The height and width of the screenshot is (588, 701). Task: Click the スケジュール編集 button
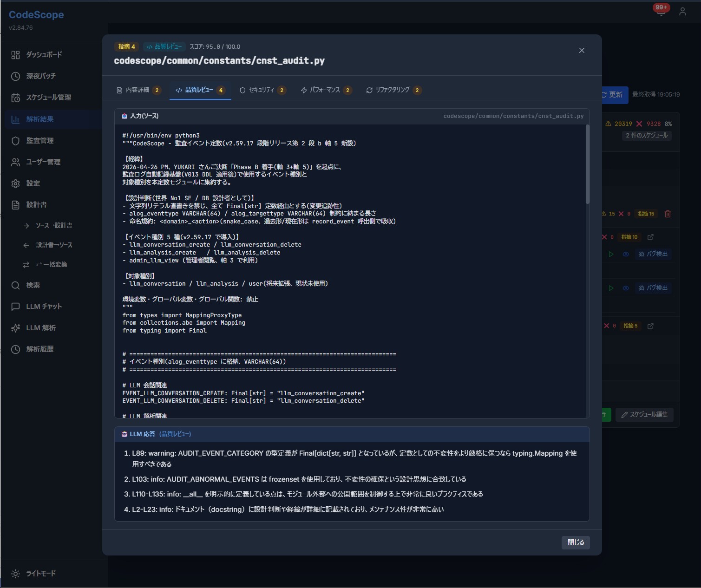[x=644, y=415]
